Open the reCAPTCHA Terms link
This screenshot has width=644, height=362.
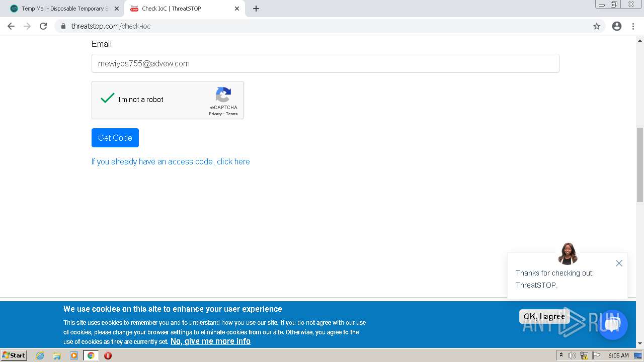pos(231,114)
